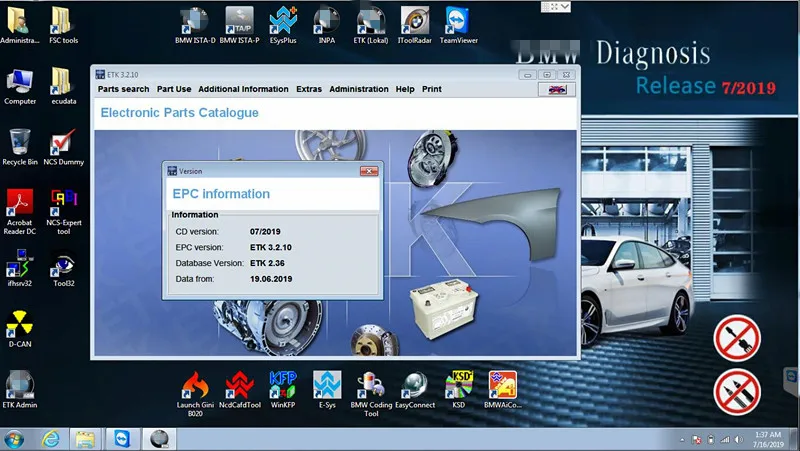Switch to TeamViewer in the taskbar
The width and height of the screenshot is (800, 451).
click(122, 439)
